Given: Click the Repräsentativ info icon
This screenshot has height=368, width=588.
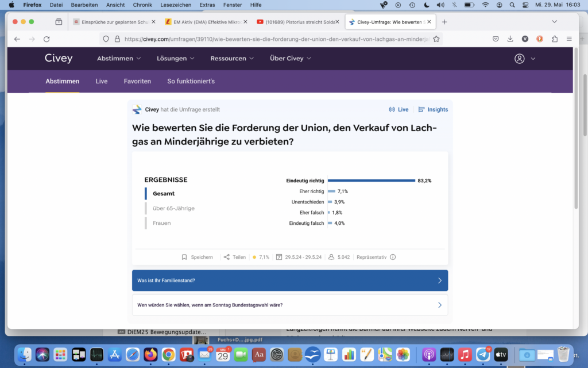Looking at the screenshot, I should pyautogui.click(x=393, y=257).
